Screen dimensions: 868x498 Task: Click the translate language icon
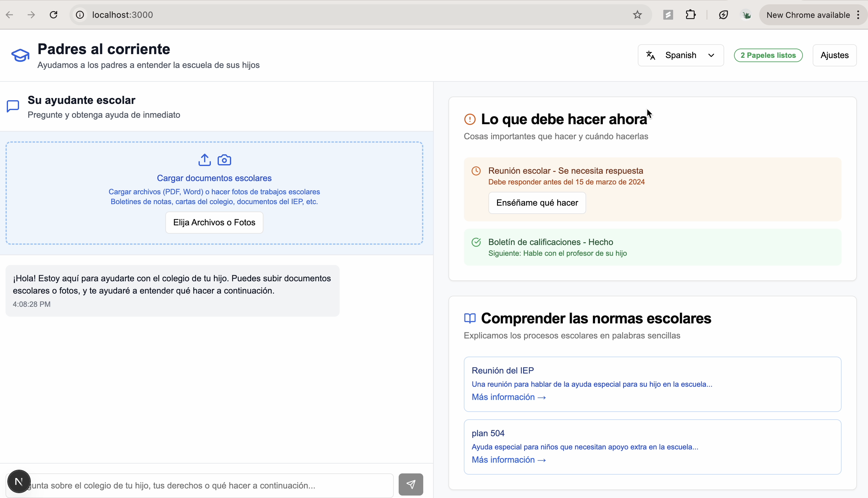coord(650,55)
